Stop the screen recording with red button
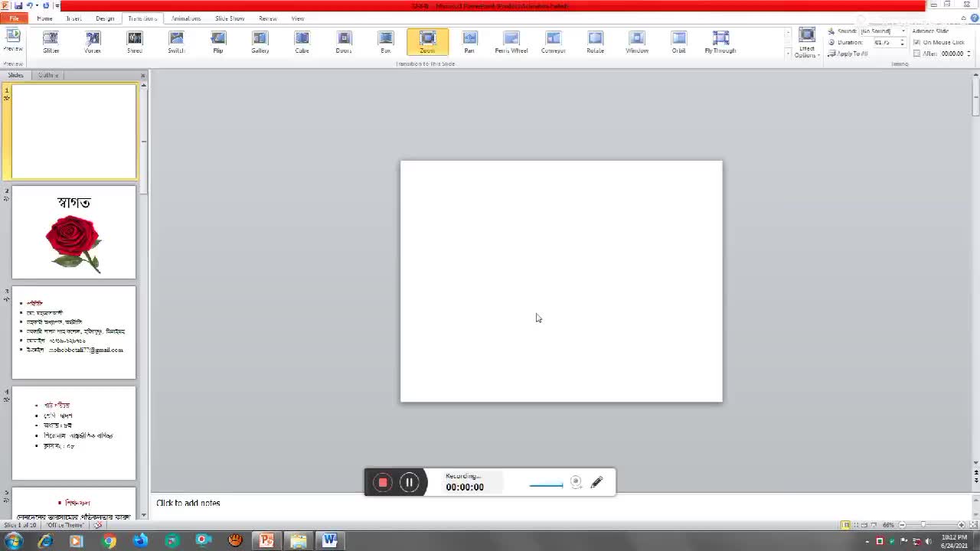980x551 pixels. (383, 482)
